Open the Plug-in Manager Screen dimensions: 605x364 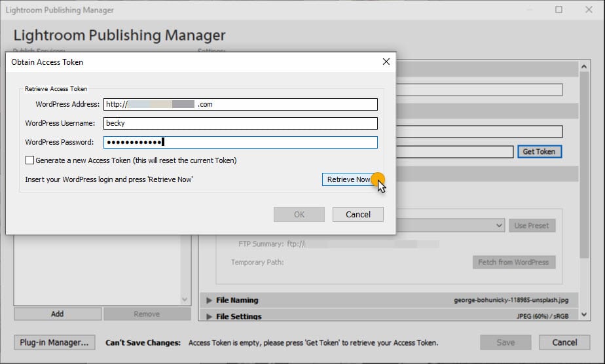[x=54, y=342]
